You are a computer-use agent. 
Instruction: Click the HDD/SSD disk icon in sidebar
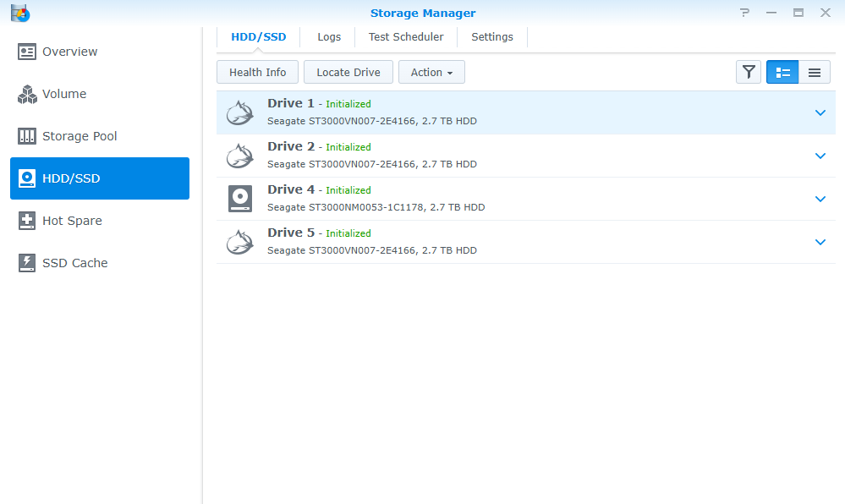(x=27, y=178)
